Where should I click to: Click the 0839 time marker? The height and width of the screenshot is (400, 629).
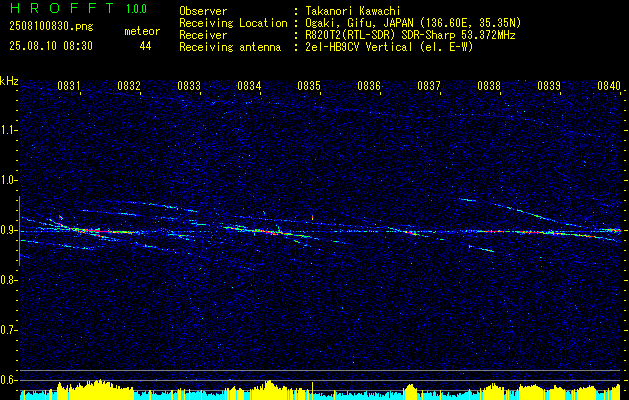tap(548, 85)
